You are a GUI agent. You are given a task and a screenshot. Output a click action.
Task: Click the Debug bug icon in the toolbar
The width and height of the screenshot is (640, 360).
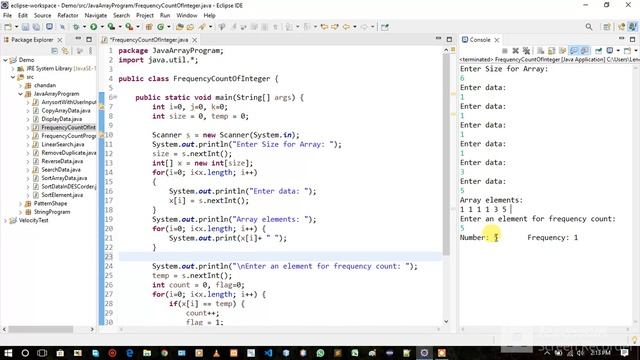(x=76, y=27)
